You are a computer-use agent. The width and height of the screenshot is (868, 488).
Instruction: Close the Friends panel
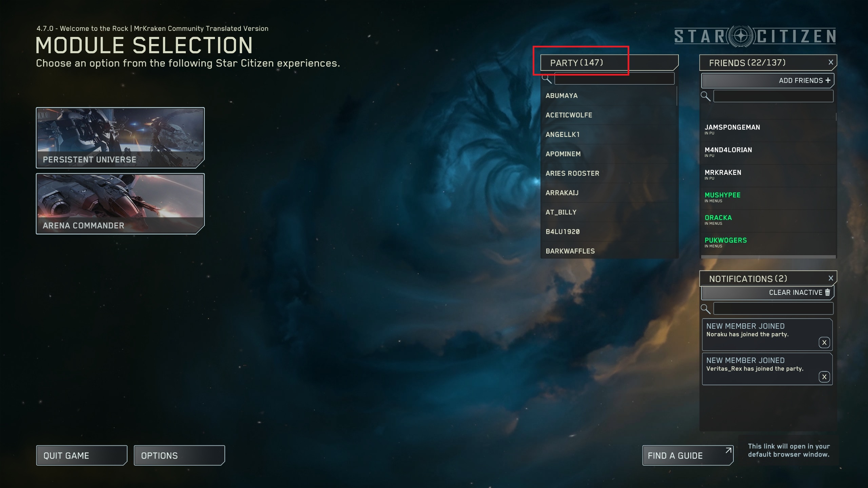pos(831,62)
